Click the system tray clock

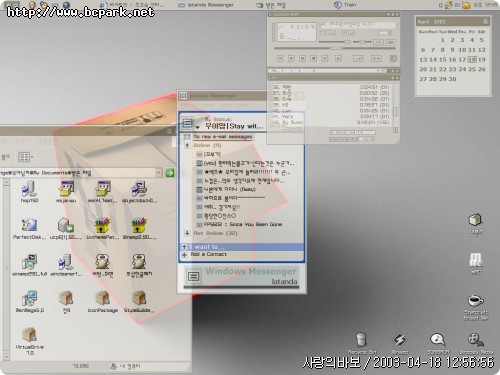click(485, 5)
